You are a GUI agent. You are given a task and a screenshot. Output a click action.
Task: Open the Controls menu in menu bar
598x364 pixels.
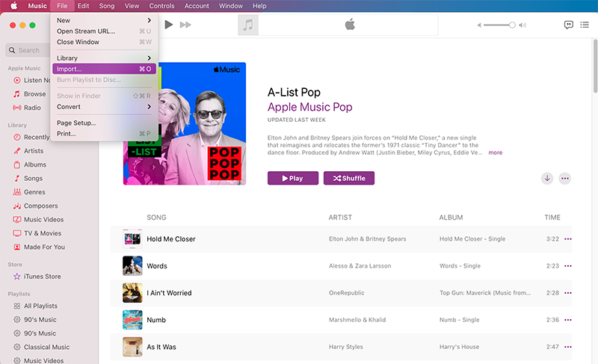(161, 6)
